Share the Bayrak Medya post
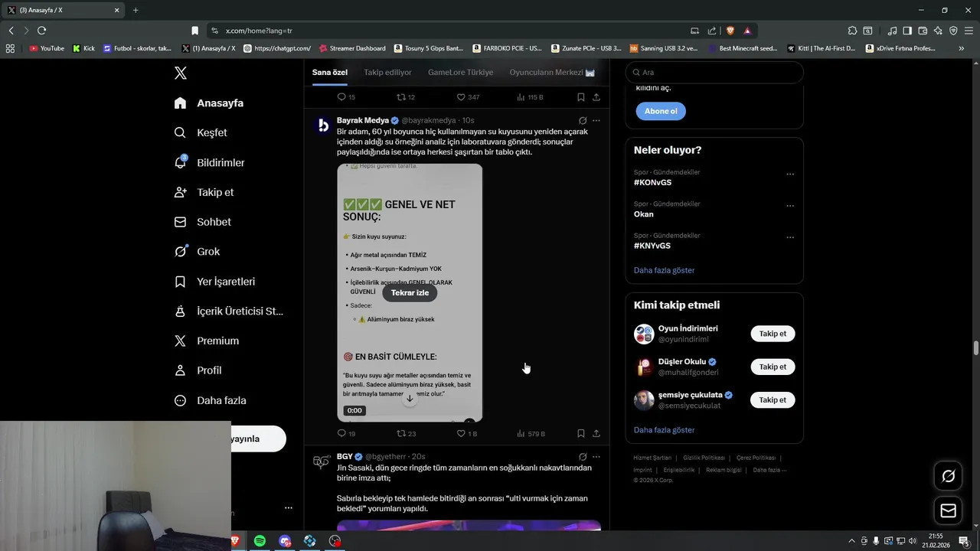Screen dimensions: 980x551 [596, 433]
